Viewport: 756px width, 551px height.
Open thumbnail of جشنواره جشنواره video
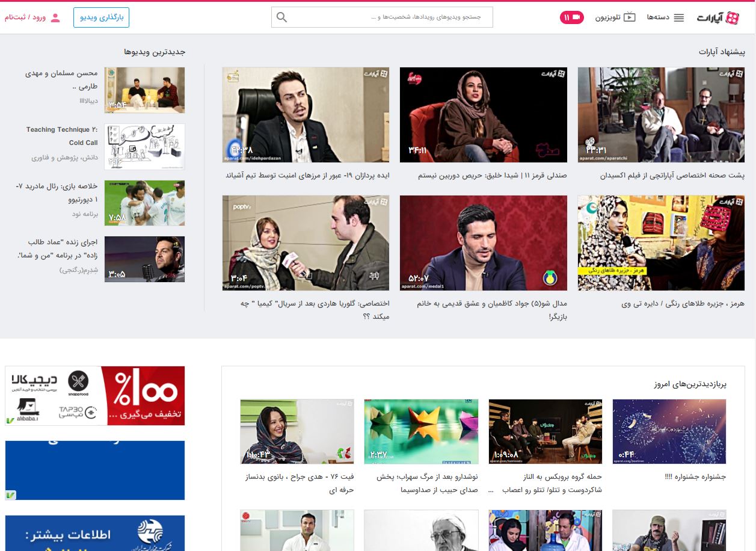click(669, 431)
